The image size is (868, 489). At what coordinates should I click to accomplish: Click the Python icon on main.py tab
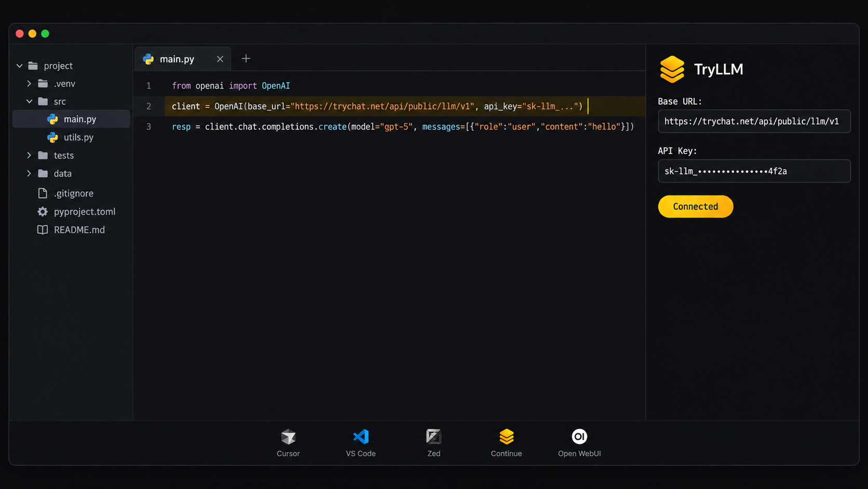point(148,59)
